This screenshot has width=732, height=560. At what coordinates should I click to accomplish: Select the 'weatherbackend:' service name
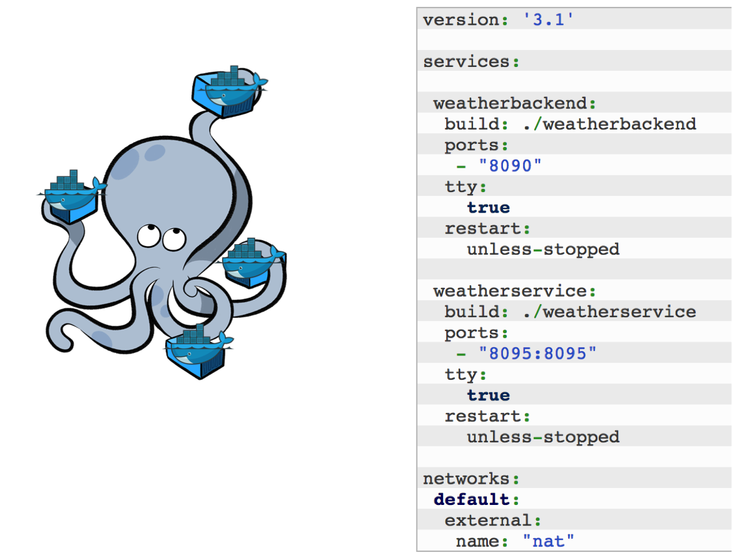[514, 103]
